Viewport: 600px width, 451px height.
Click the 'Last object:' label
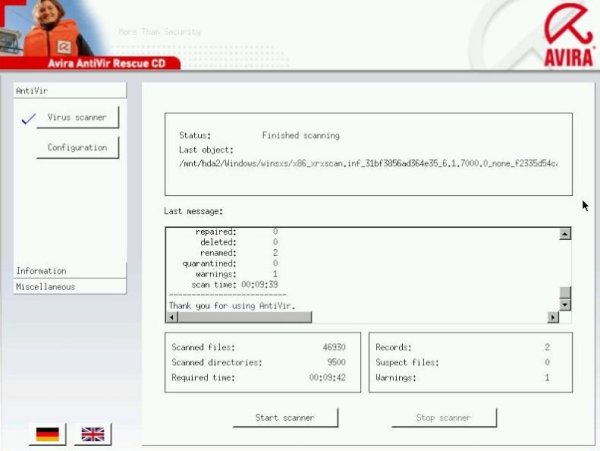pos(206,150)
